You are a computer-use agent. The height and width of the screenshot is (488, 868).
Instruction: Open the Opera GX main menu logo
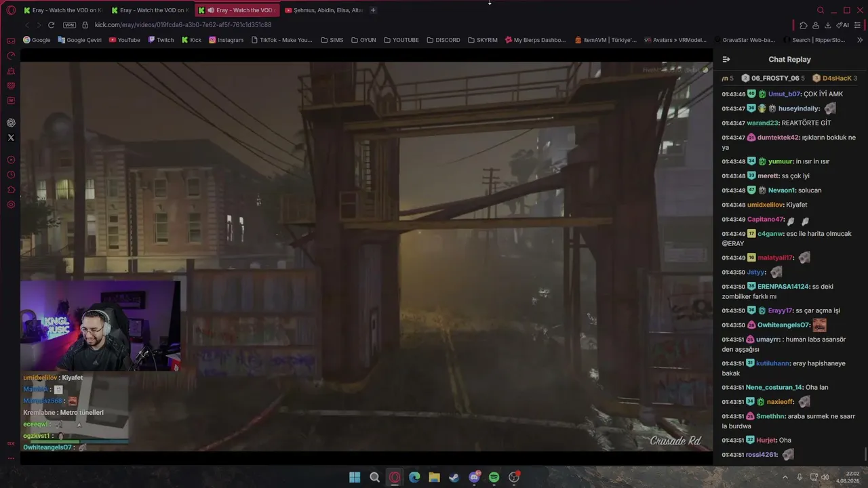coord(11,10)
